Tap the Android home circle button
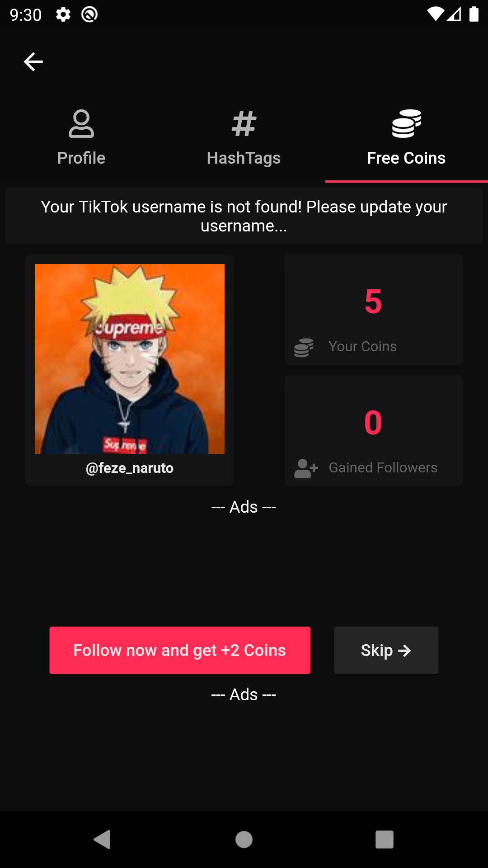Viewport: 488px width, 868px height. [x=244, y=840]
